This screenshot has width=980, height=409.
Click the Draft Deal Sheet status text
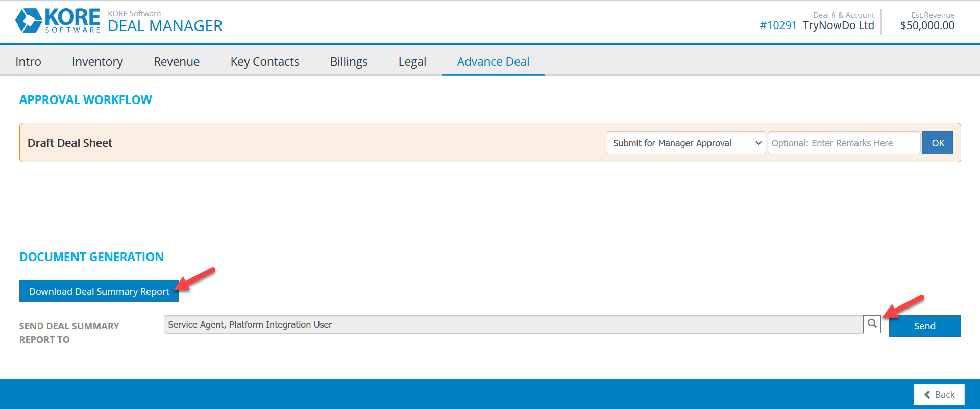coord(70,143)
